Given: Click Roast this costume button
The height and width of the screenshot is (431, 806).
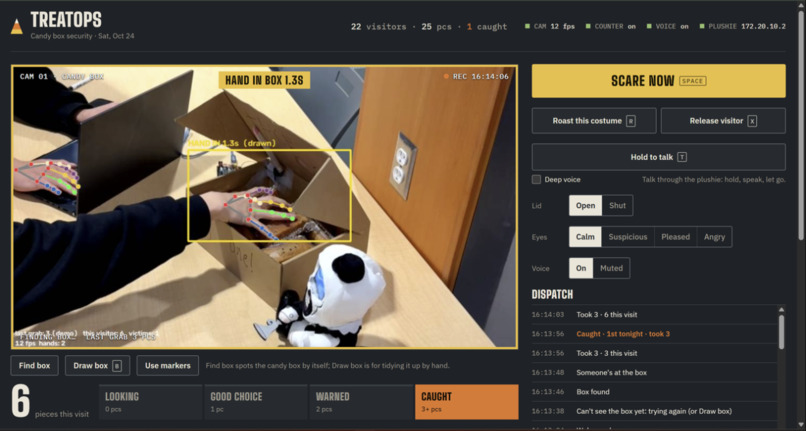Looking at the screenshot, I should pyautogui.click(x=594, y=121).
